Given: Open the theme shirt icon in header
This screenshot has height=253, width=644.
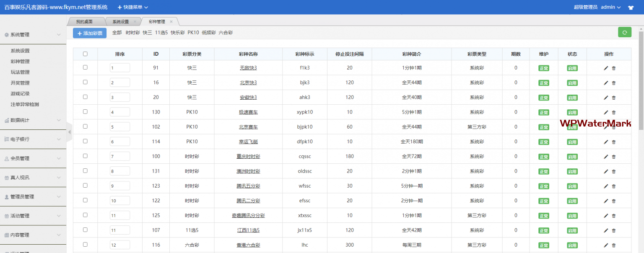Looking at the screenshot, I should (x=631, y=7).
